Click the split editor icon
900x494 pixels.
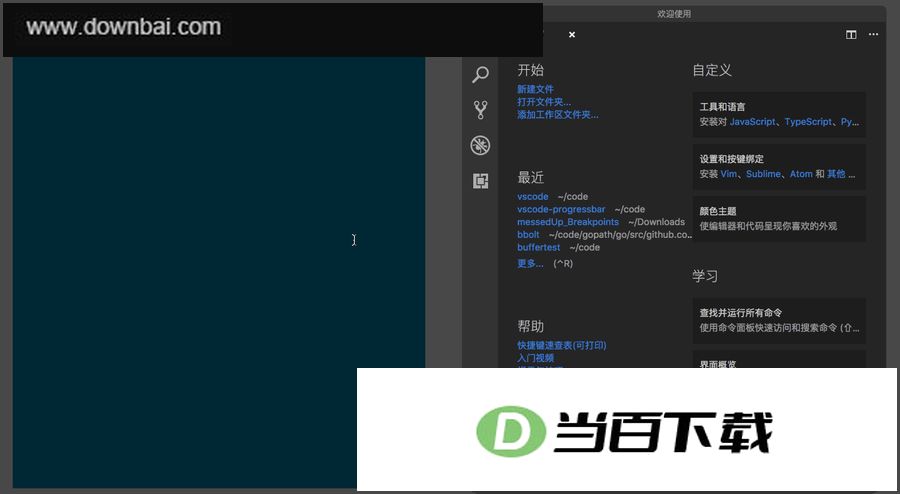tap(851, 34)
